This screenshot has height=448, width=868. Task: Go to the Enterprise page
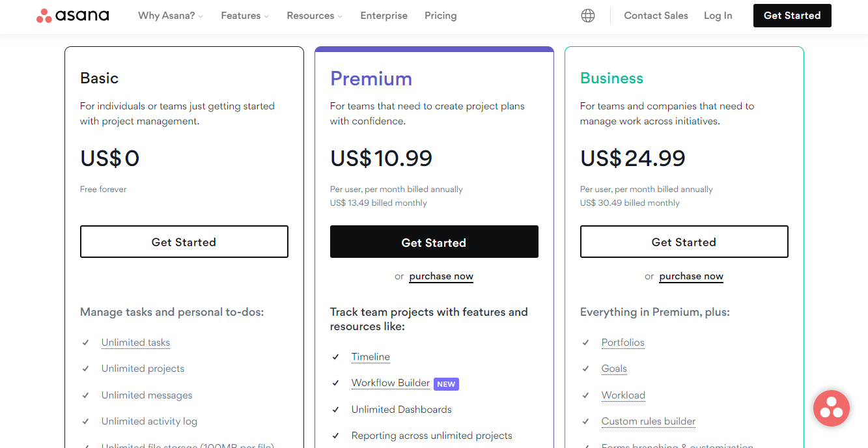coord(384,16)
